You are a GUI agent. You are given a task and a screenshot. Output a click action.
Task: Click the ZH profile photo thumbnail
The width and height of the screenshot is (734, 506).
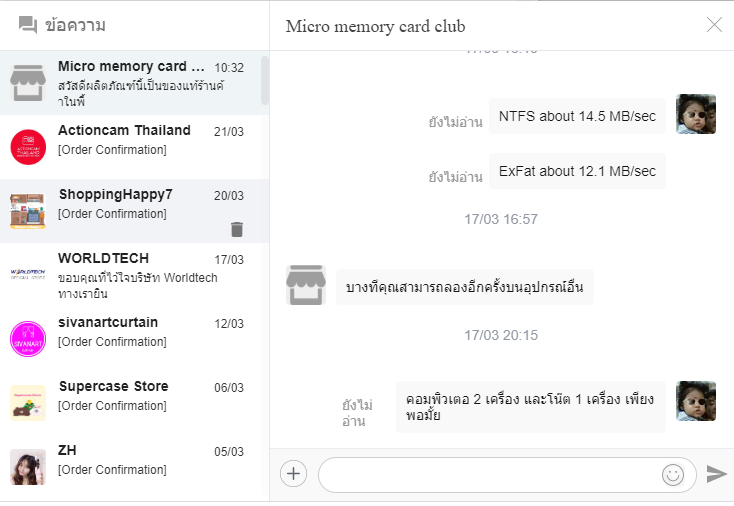tap(28, 467)
